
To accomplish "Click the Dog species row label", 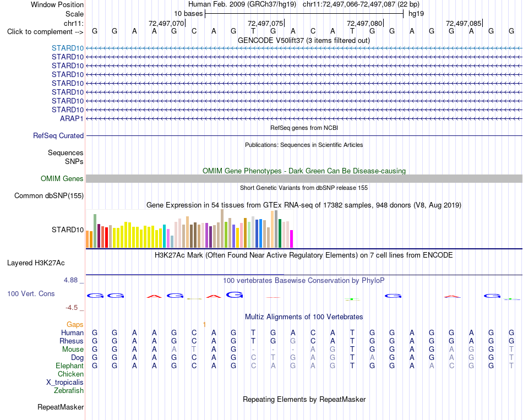I will [78, 358].
